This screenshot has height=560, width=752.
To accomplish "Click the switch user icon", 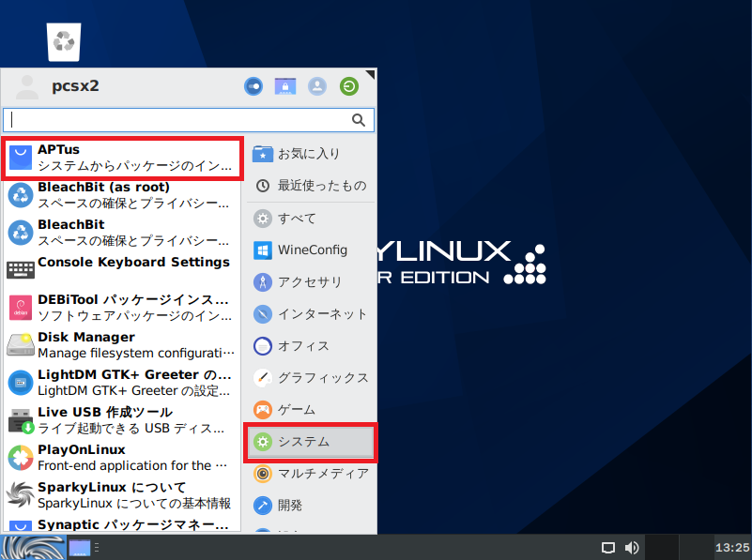I will tap(317, 86).
